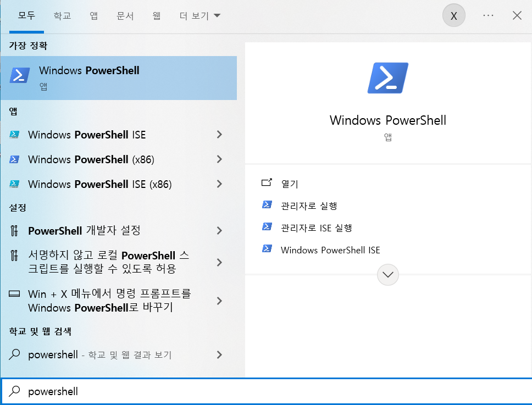Click 열기 to open PowerShell
The height and width of the screenshot is (405, 532).
coord(290,184)
